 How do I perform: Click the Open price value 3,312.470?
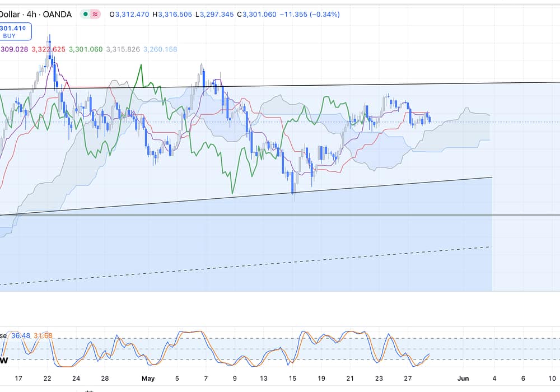tap(132, 15)
